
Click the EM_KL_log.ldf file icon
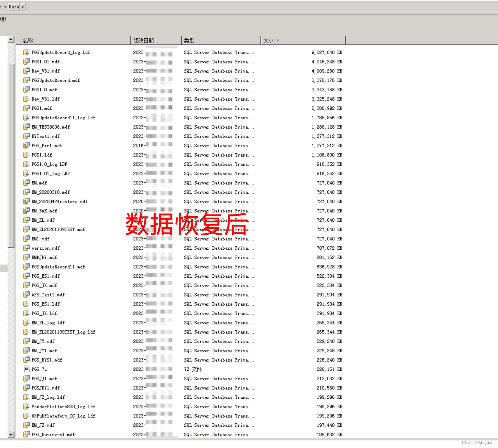[x=26, y=322]
